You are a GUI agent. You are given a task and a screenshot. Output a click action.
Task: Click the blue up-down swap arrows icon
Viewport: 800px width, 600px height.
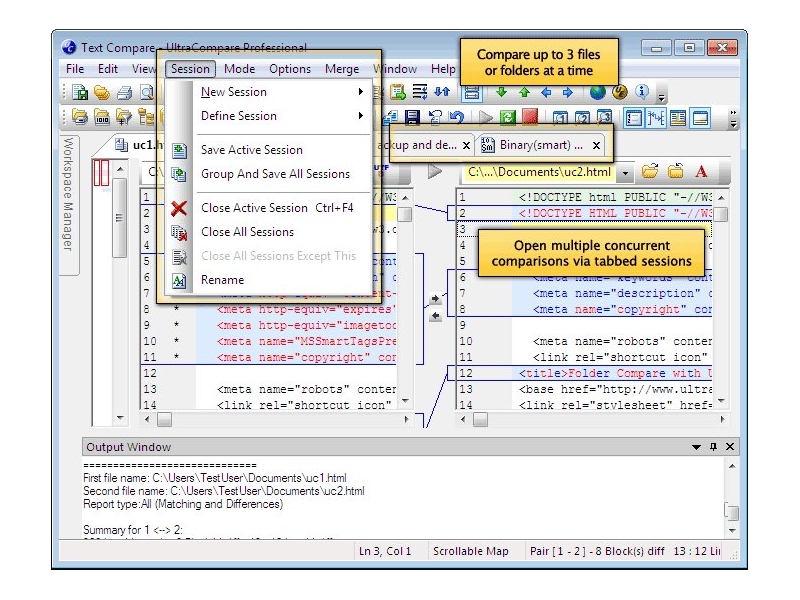(442, 92)
